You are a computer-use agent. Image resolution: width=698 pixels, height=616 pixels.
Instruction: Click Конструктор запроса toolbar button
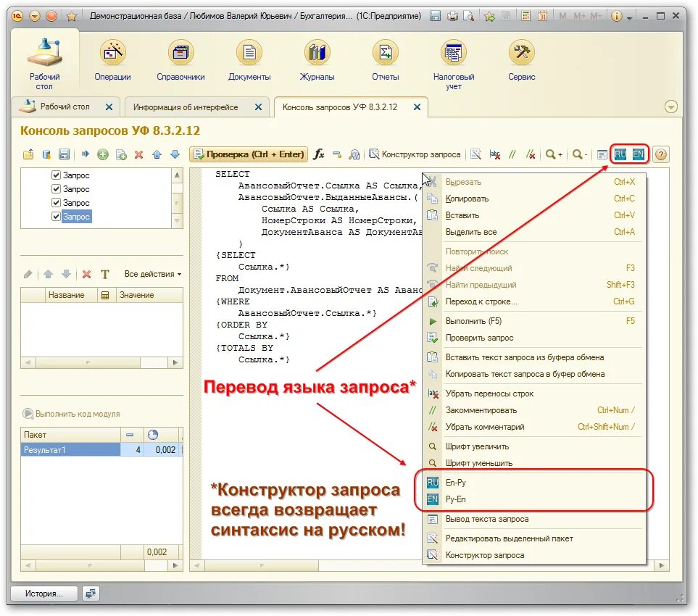click(x=415, y=154)
